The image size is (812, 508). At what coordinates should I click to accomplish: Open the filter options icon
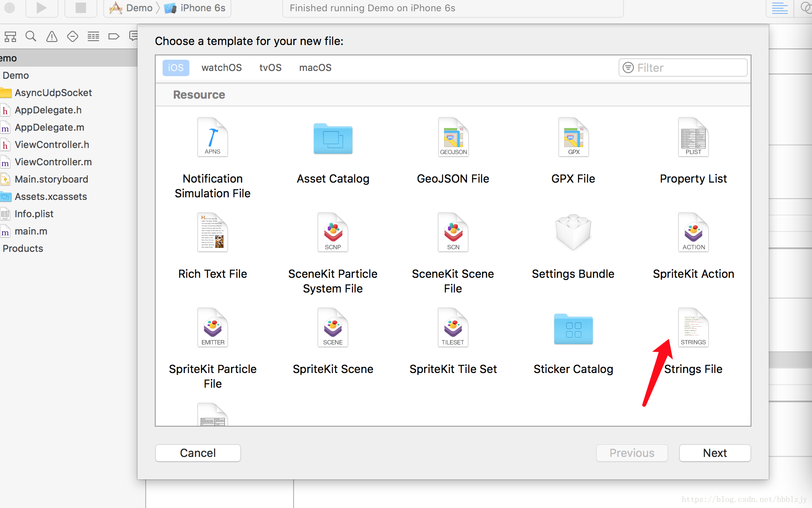click(x=628, y=68)
